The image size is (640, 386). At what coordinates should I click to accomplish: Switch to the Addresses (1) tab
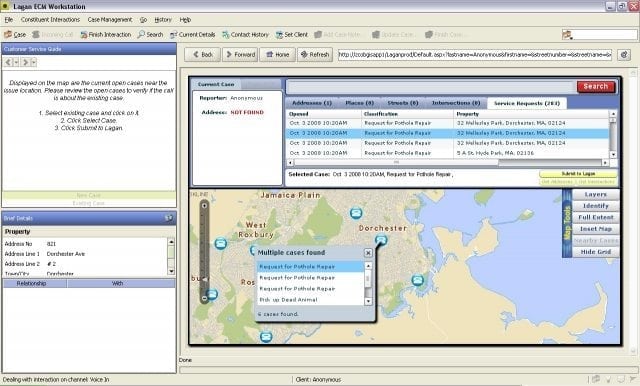pos(312,103)
